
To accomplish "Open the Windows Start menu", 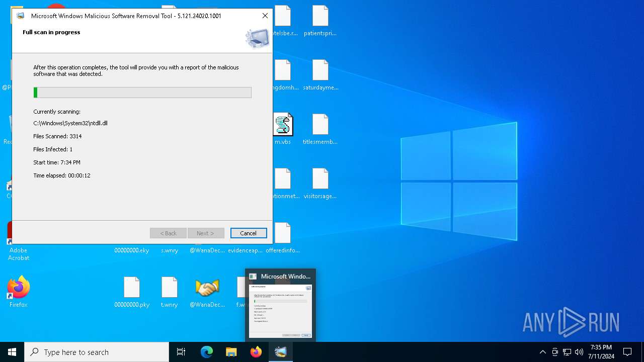I will (12, 352).
